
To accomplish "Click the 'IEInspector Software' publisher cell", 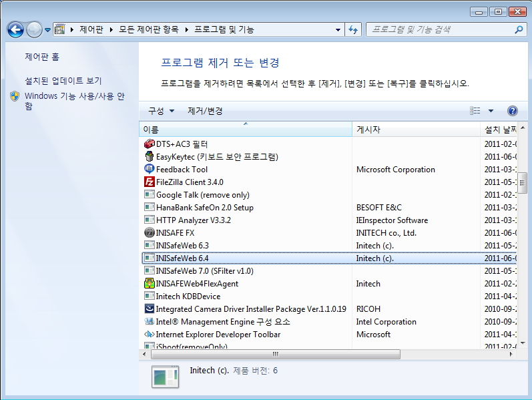I will [x=392, y=220].
